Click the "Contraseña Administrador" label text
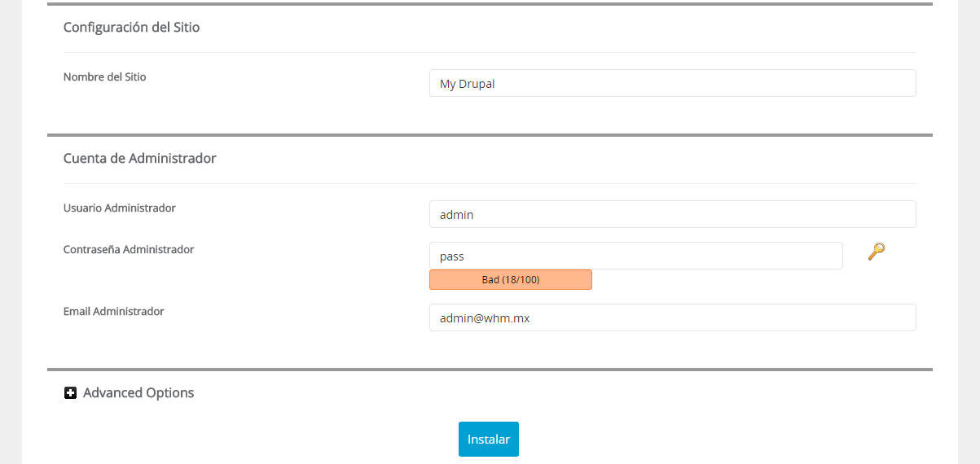 point(129,250)
